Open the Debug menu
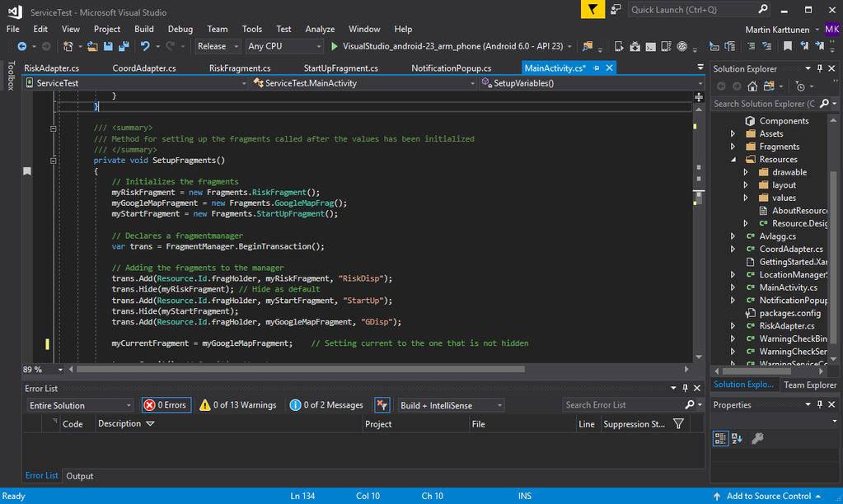 point(180,29)
